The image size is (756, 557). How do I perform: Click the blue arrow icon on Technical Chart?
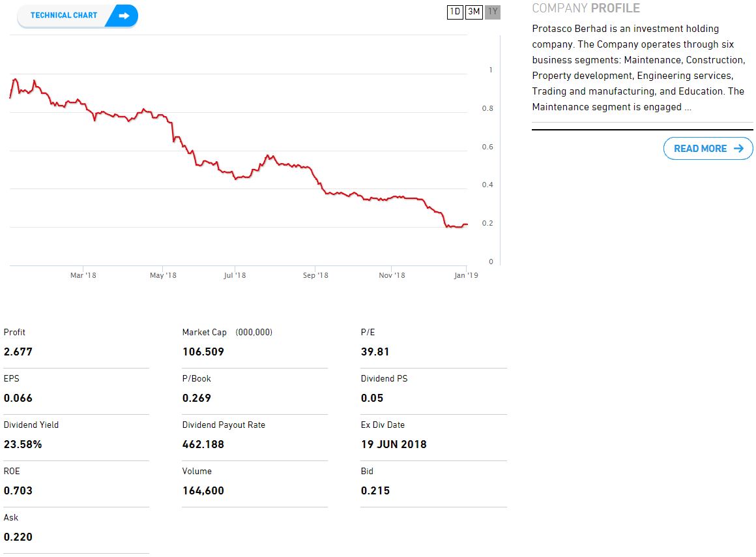[124, 16]
